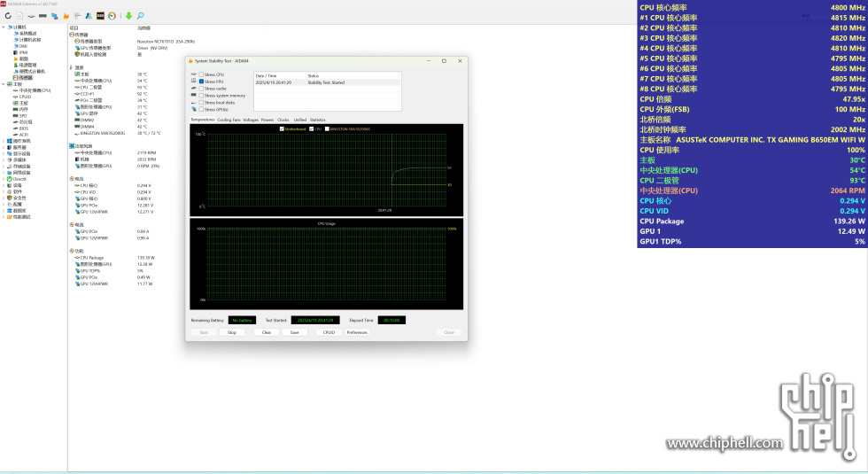Click the gauge benchmark toolbar icon

[112, 16]
